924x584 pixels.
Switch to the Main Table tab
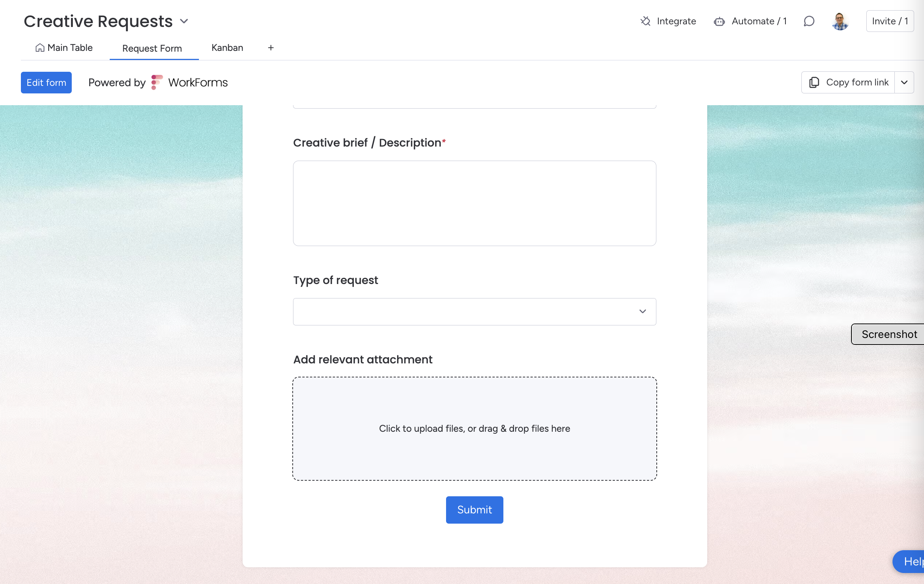70,47
